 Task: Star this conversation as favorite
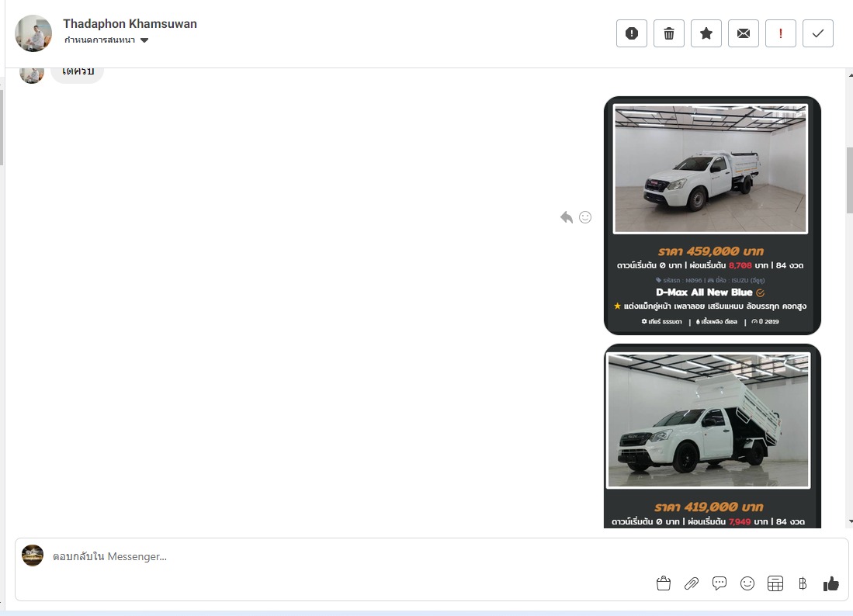point(706,33)
